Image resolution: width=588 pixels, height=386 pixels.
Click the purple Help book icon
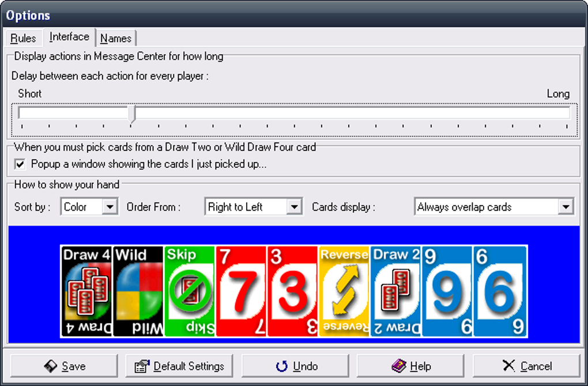point(399,366)
